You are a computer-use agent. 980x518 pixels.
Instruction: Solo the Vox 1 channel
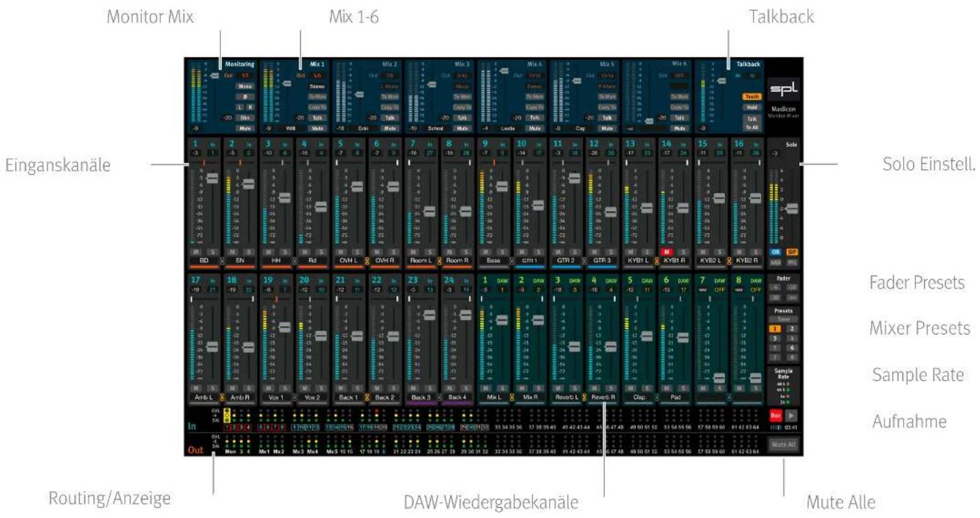(284, 388)
